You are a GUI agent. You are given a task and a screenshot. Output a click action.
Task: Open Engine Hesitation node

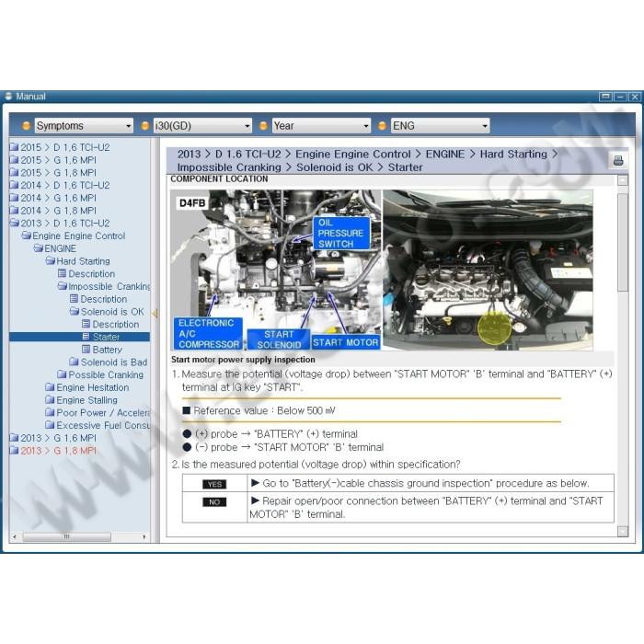pos(93,387)
